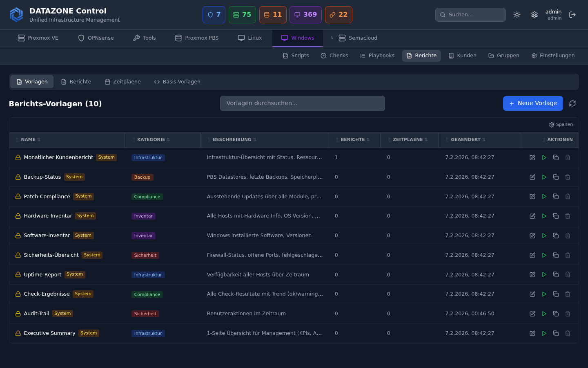Open the Playbooks section
Image resolution: width=588 pixels, height=368 pixels.
click(x=377, y=56)
